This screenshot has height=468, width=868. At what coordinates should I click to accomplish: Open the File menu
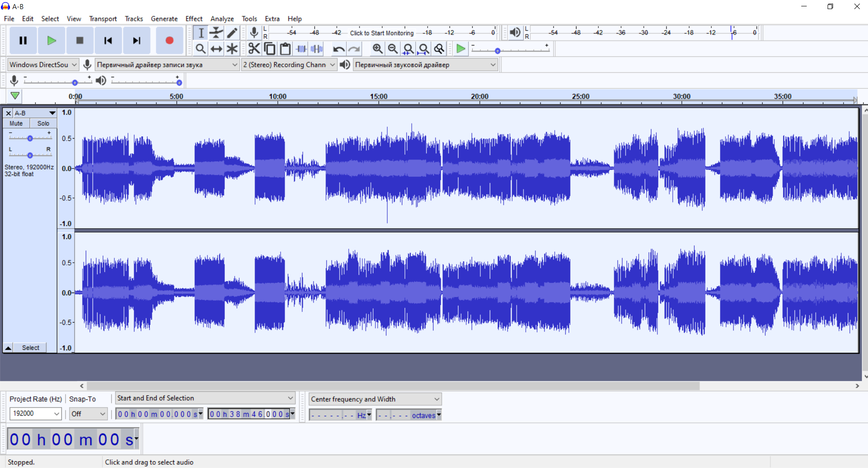click(x=9, y=19)
